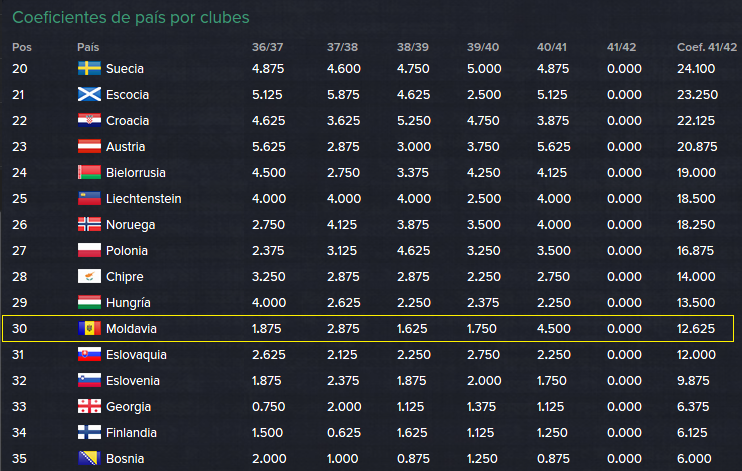This screenshot has height=471, width=742.
Task: Open the Hungría country link
Action: click(128, 303)
